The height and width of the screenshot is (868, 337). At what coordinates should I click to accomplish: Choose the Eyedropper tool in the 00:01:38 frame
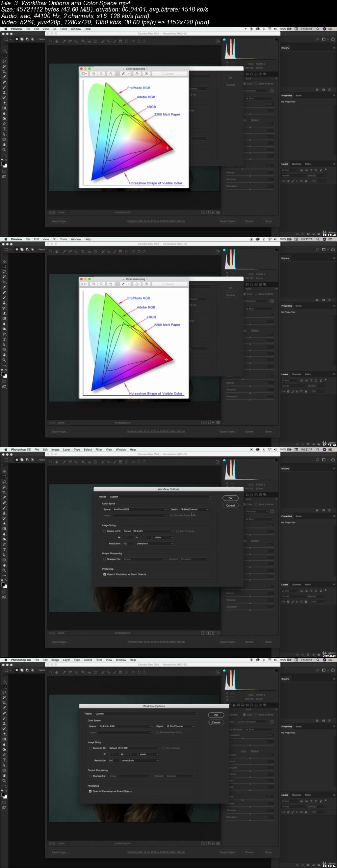coord(4,287)
